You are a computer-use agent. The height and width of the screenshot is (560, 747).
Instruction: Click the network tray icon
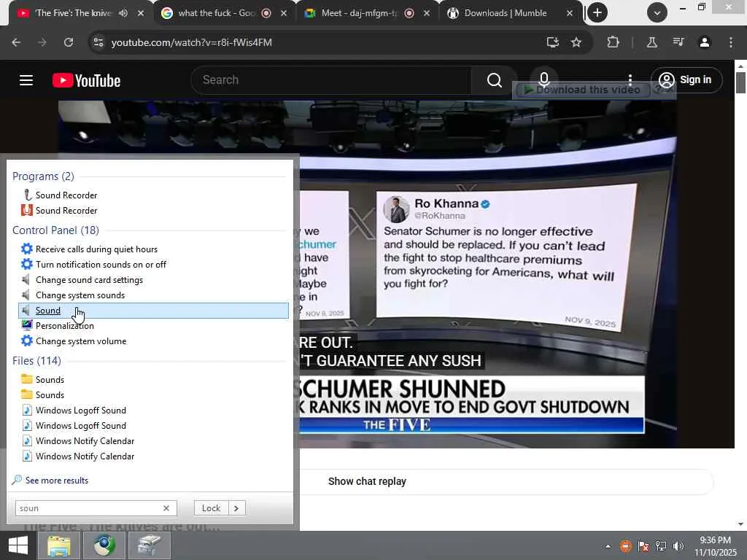pos(660,546)
